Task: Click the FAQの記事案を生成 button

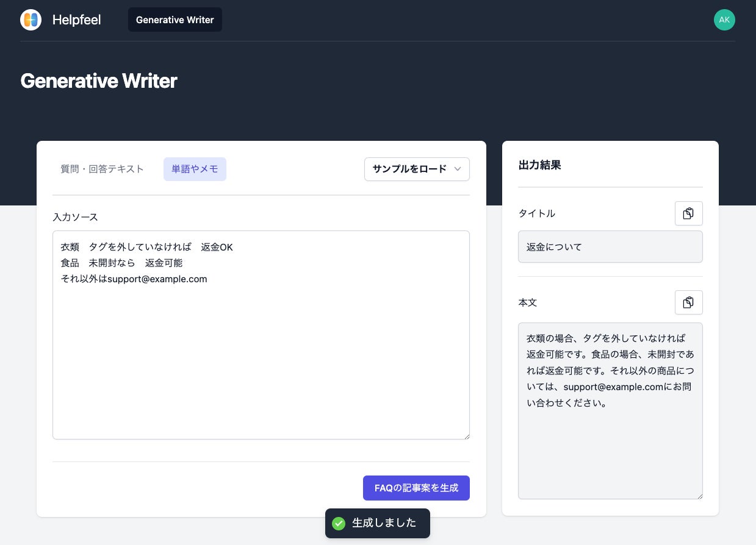Action: pos(416,488)
